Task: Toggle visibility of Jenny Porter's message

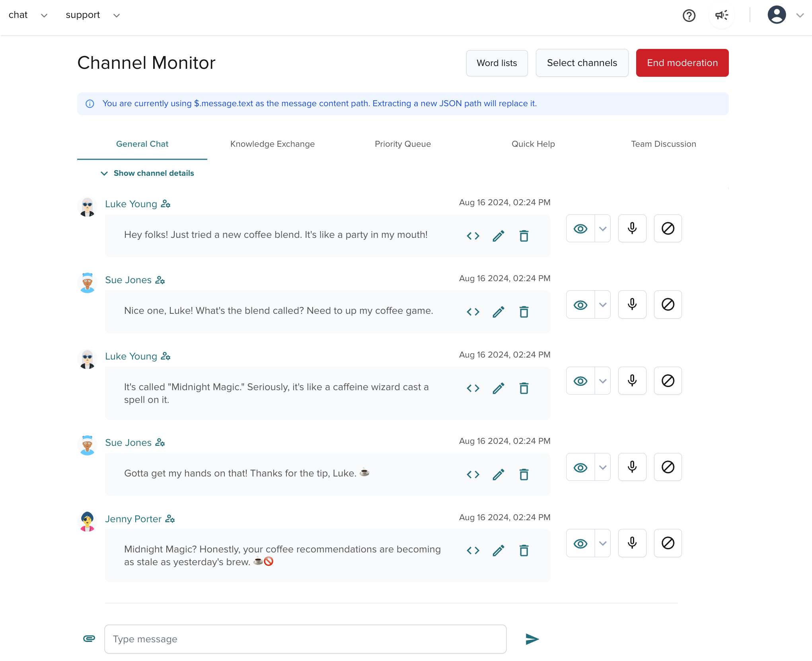Action: coord(580,543)
